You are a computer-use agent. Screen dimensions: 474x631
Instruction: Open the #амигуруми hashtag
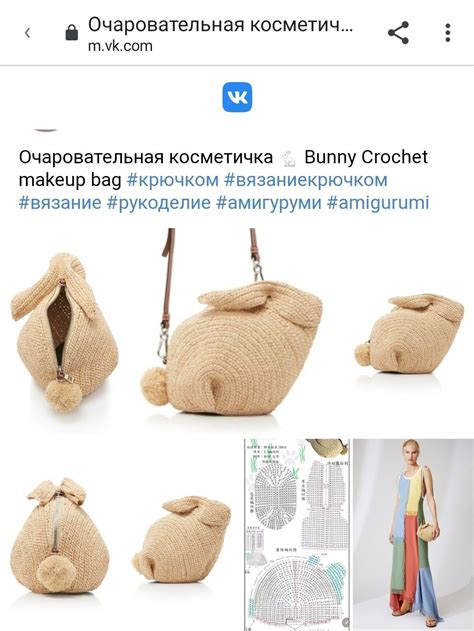[269, 202]
